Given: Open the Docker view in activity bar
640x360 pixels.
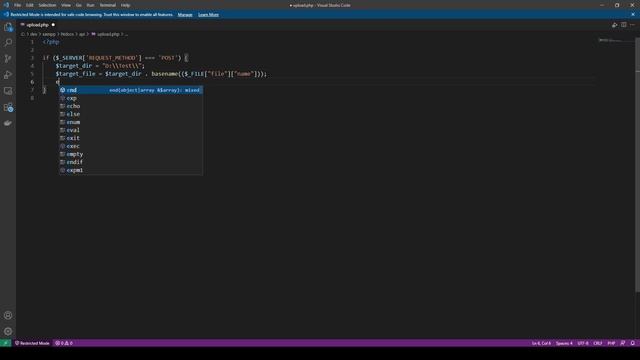Looking at the screenshot, I should [8, 123].
